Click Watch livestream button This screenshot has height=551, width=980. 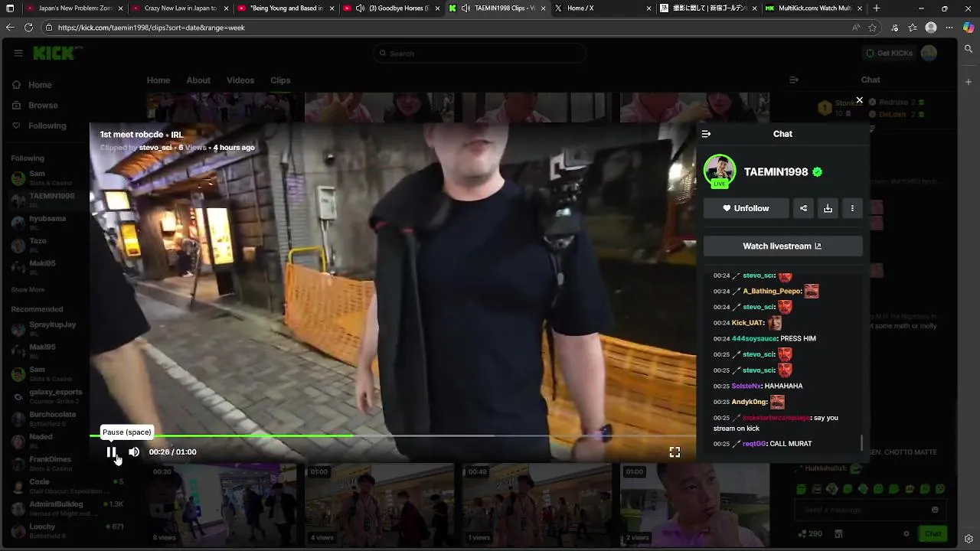tap(782, 246)
